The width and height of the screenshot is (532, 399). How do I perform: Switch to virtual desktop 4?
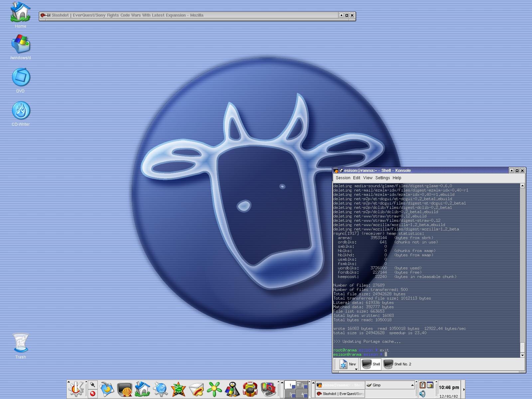click(302, 394)
